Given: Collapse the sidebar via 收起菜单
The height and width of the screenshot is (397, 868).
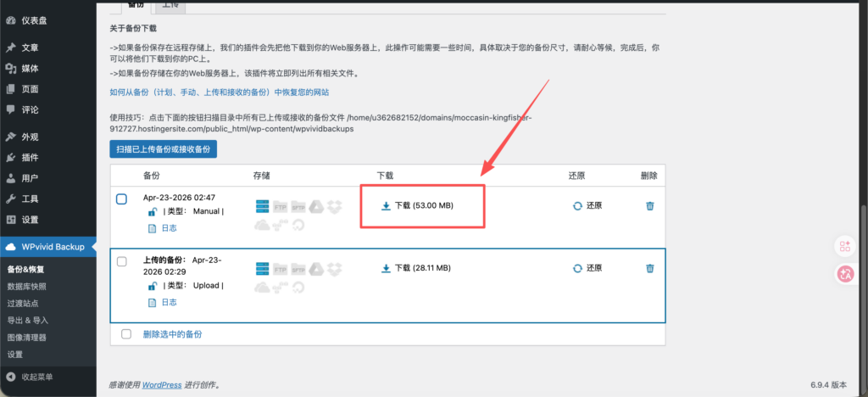Looking at the screenshot, I should click(x=30, y=377).
